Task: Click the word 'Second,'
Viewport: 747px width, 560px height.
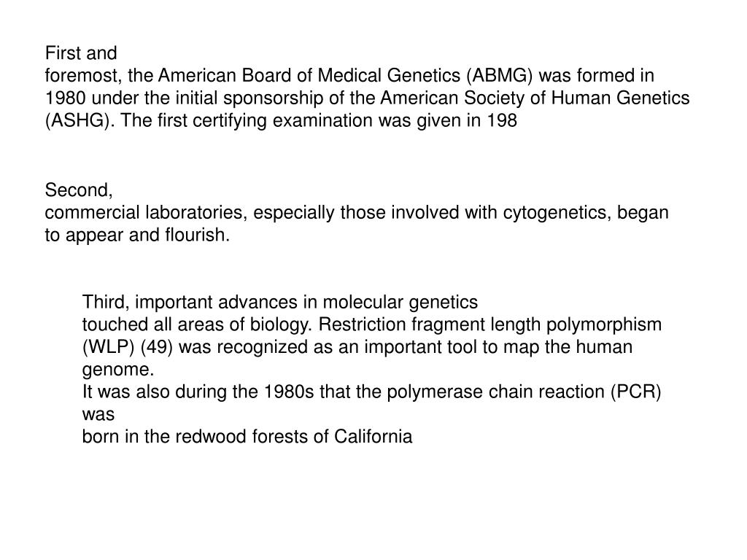Action: [79, 190]
